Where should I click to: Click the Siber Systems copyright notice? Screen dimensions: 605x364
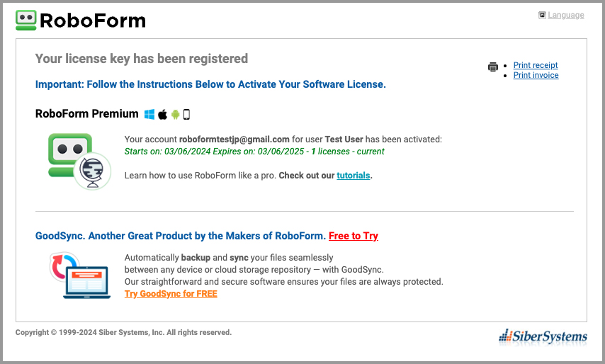(123, 332)
